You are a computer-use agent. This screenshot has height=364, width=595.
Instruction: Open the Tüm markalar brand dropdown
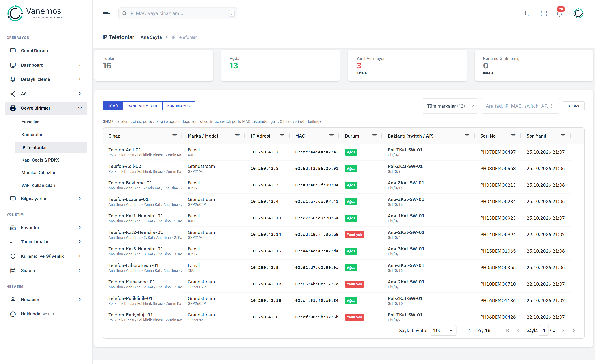tap(450, 106)
